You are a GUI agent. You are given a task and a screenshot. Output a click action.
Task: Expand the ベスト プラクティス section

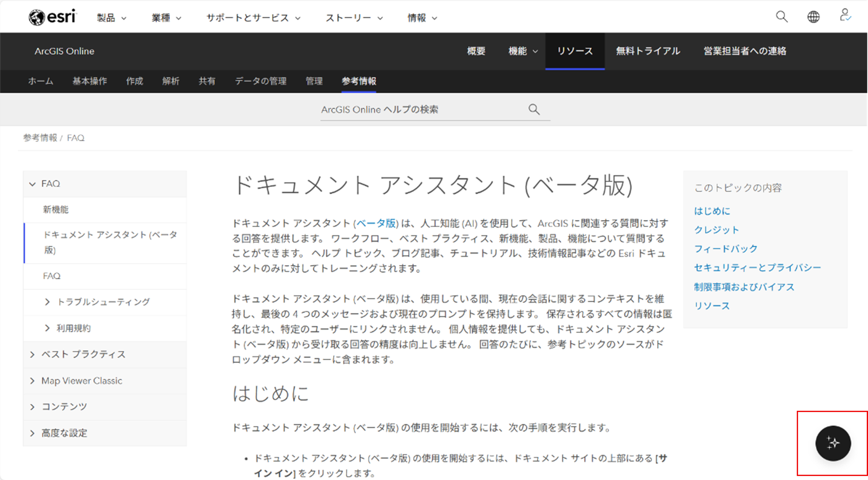pos(32,355)
